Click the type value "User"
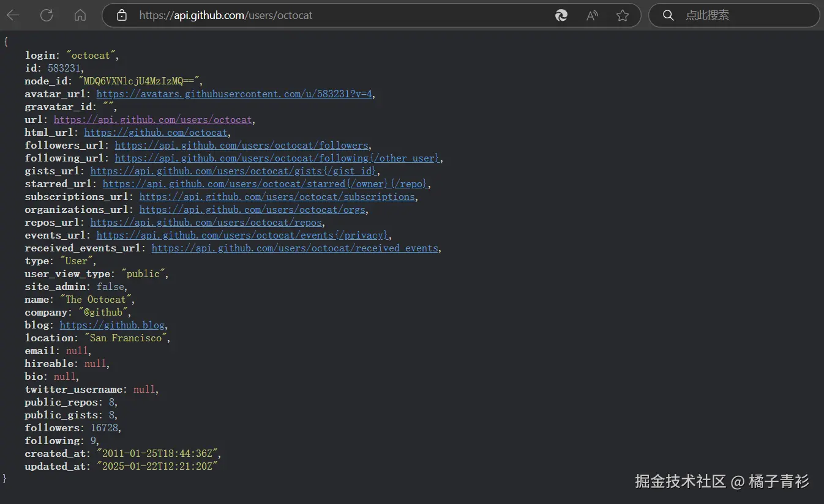 (77, 261)
